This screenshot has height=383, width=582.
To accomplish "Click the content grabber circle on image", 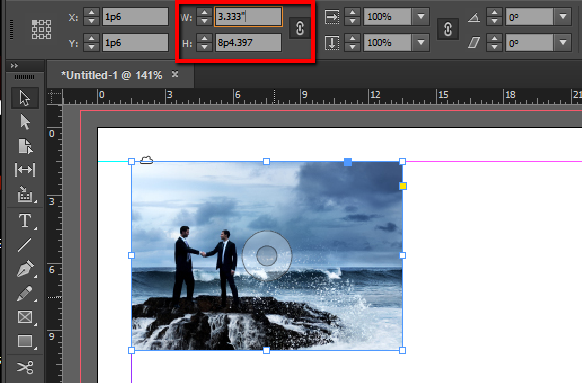I will coord(267,256).
